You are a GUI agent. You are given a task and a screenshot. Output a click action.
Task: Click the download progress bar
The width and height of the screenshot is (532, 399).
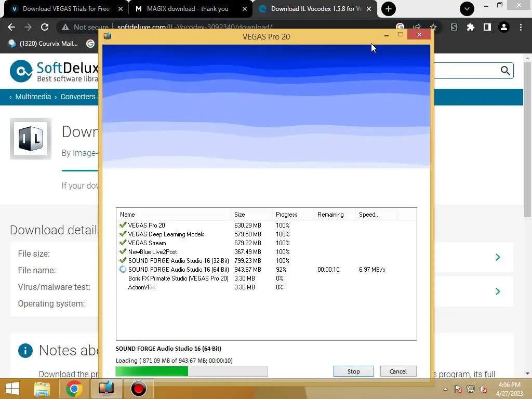(192, 371)
